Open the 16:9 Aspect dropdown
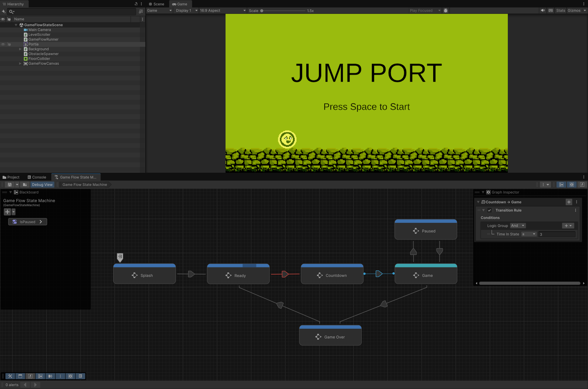This screenshot has height=389, width=588. pyautogui.click(x=223, y=10)
